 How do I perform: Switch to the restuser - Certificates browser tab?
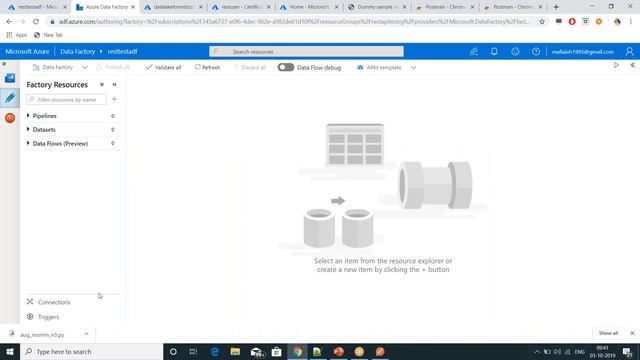pyautogui.click(x=241, y=7)
